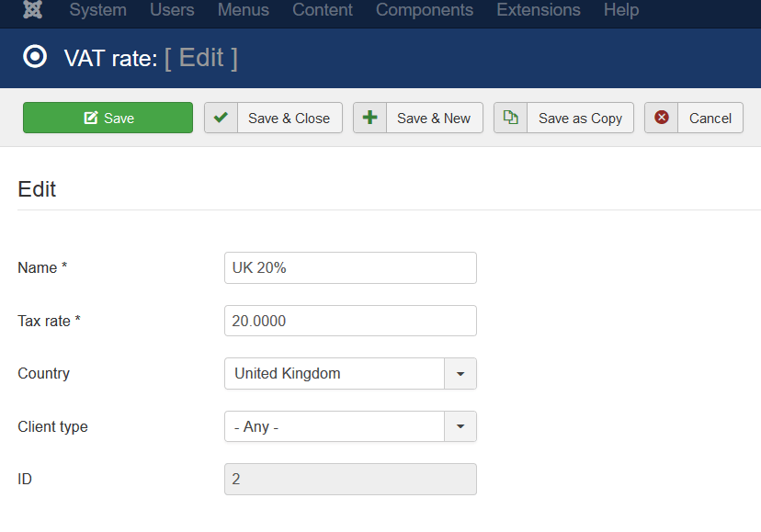Open the Country dropdown arrow
Viewport: 761px width, 532px height.
click(460, 373)
